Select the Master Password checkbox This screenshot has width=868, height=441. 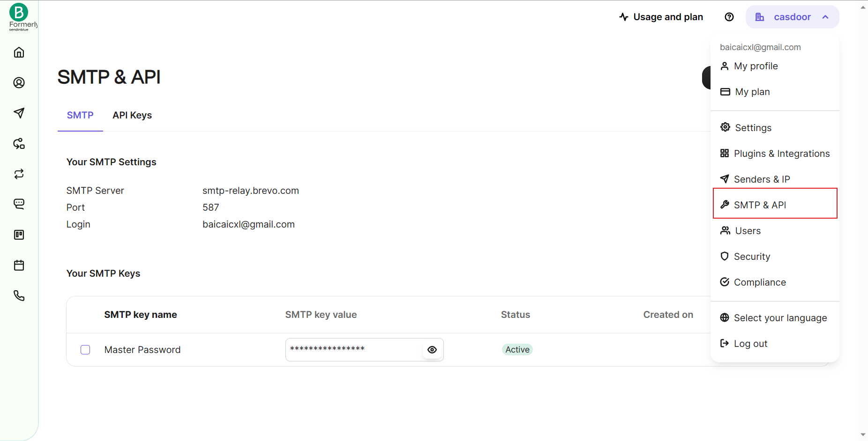pyautogui.click(x=85, y=350)
